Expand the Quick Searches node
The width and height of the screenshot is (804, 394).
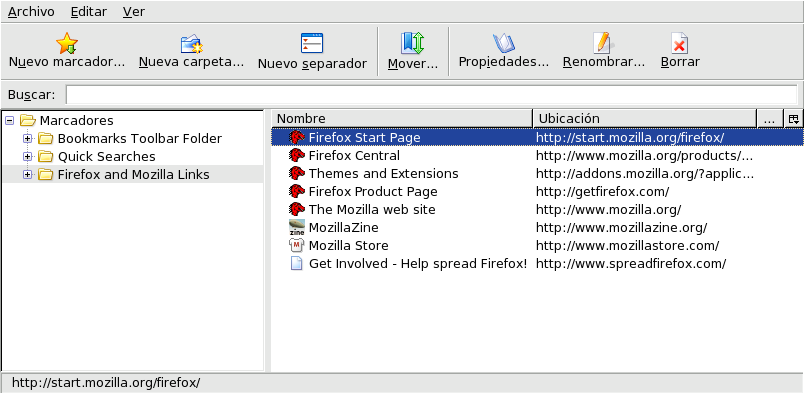(x=28, y=156)
